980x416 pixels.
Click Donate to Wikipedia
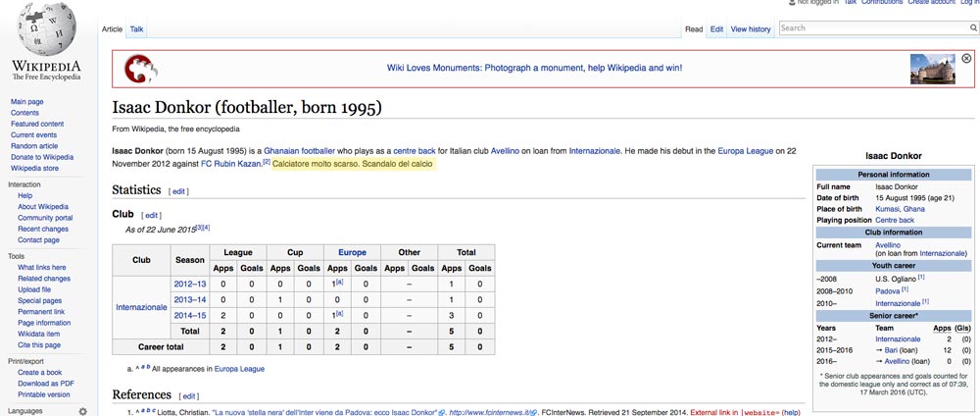point(42,157)
